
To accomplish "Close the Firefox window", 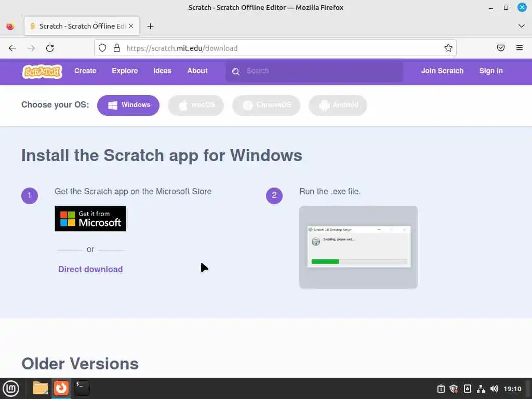I will tap(522, 7).
